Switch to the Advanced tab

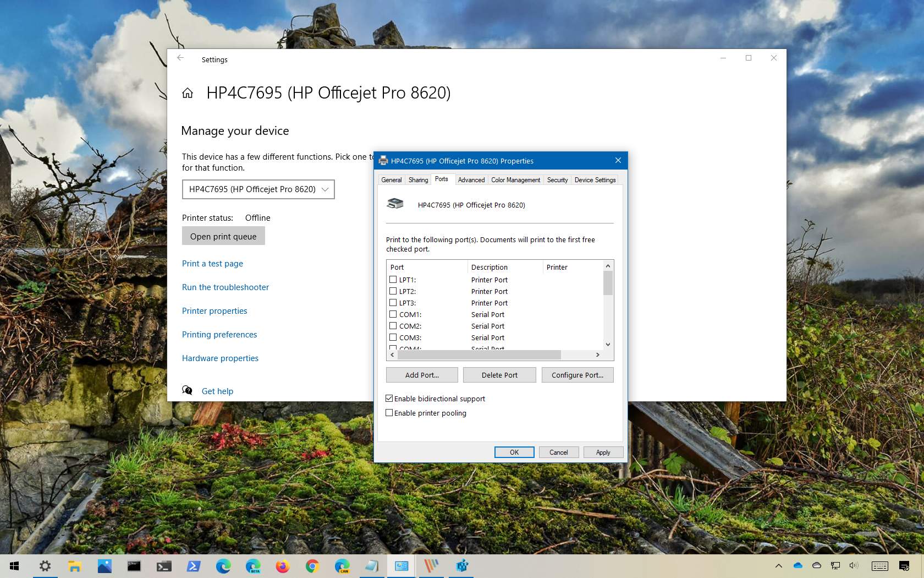[x=471, y=179]
